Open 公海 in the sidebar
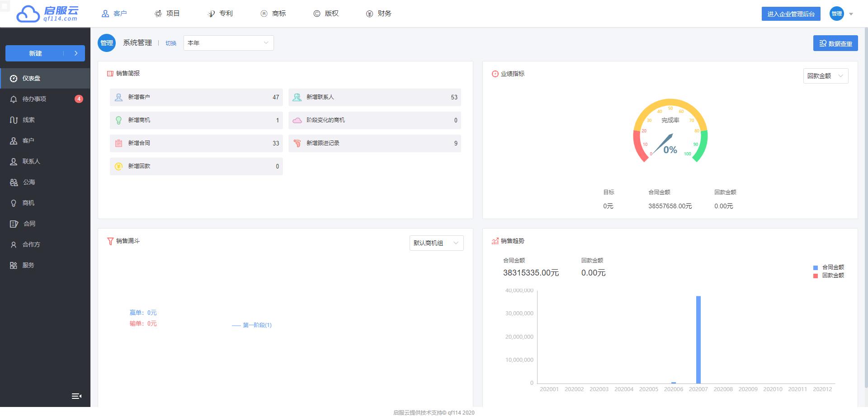The height and width of the screenshot is (416, 868). (x=45, y=182)
